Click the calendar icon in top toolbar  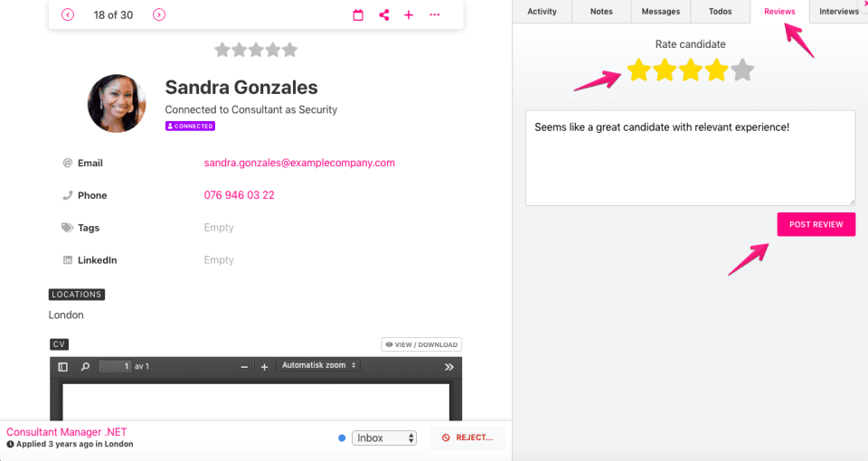[358, 14]
